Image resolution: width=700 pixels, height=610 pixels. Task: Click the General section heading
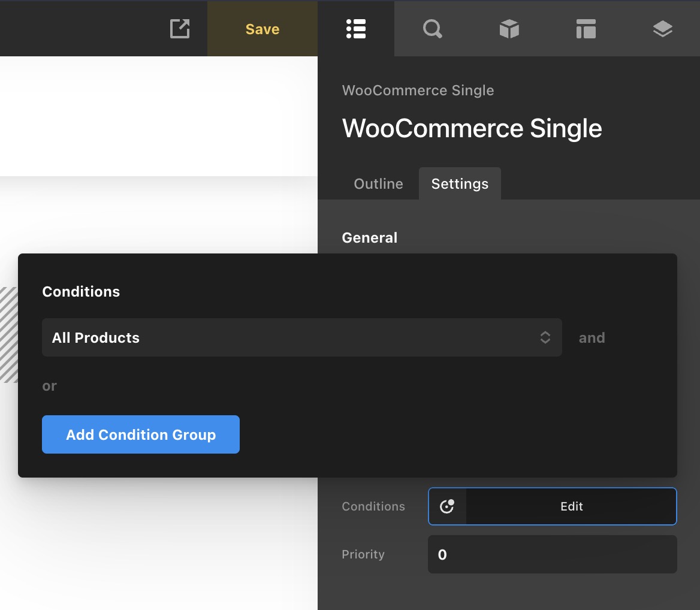pos(369,238)
